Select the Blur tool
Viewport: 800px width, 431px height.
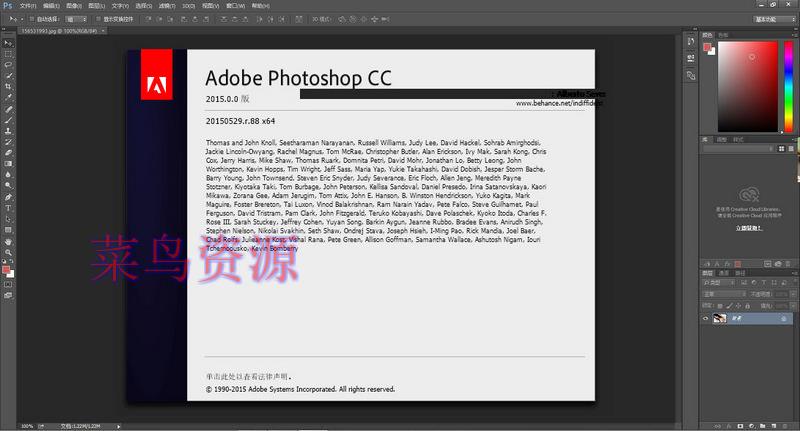click(x=8, y=174)
